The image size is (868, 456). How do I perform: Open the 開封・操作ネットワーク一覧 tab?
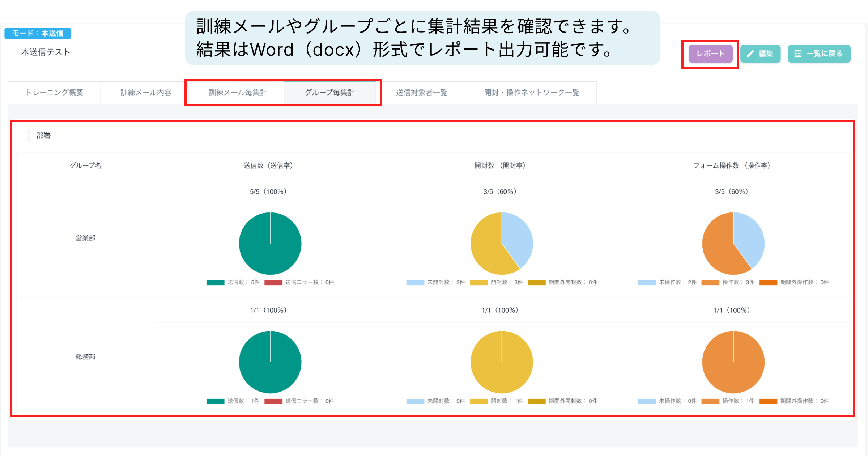[x=532, y=93]
